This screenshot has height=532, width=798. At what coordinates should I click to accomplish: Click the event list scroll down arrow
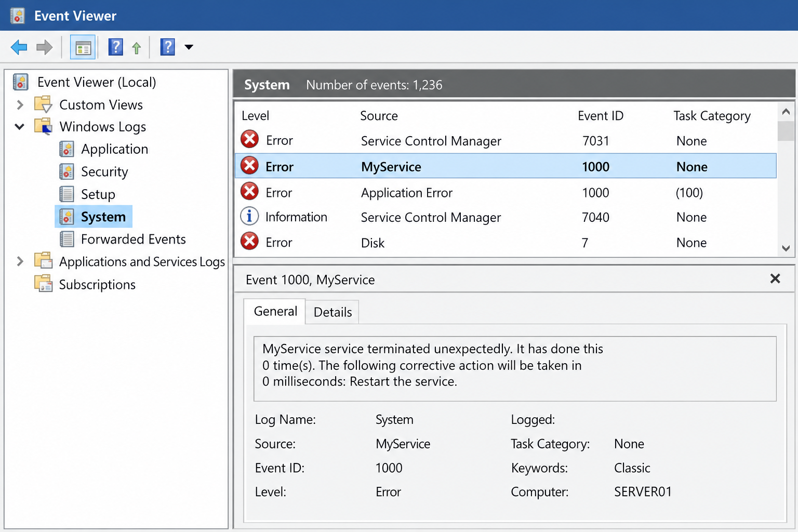(786, 248)
